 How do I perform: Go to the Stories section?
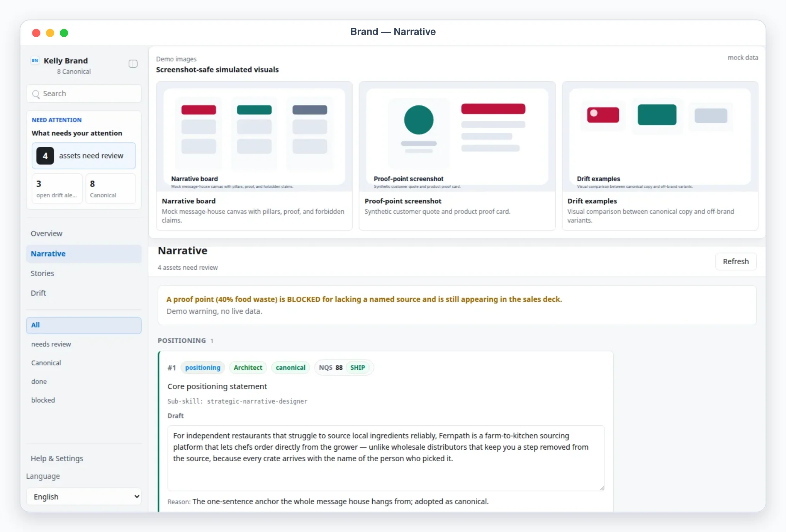(42, 274)
